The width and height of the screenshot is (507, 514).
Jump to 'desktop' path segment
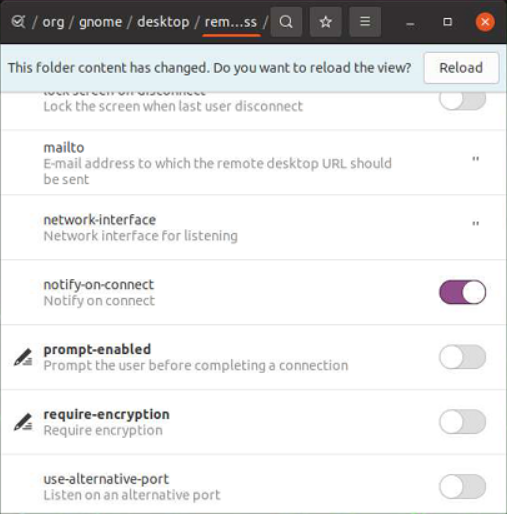[x=163, y=22]
